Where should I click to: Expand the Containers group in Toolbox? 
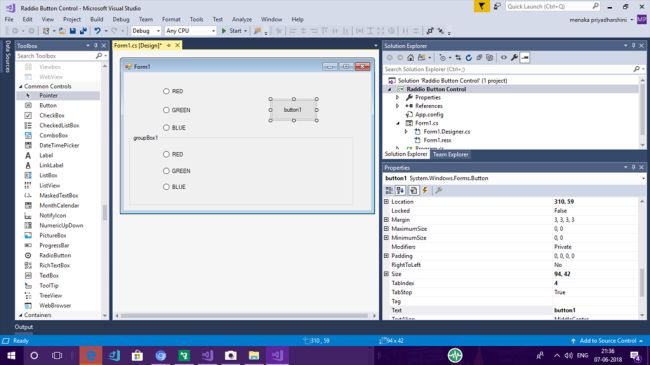click(20, 315)
